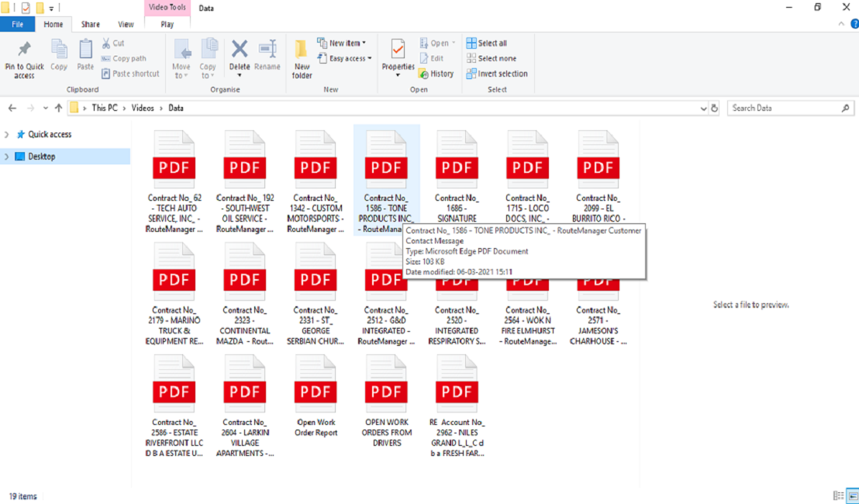Select the Video Tools contextual tab
Image resolution: width=859 pixels, height=504 pixels.
[167, 7]
